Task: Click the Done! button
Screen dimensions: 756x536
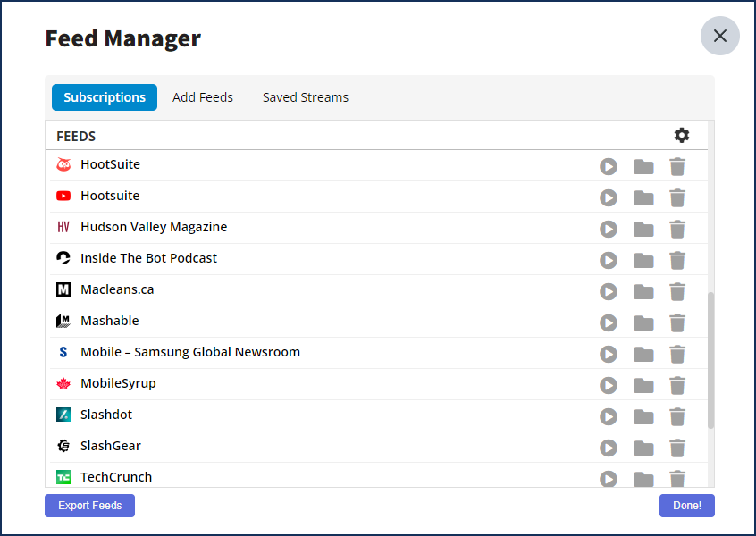Action: point(686,505)
